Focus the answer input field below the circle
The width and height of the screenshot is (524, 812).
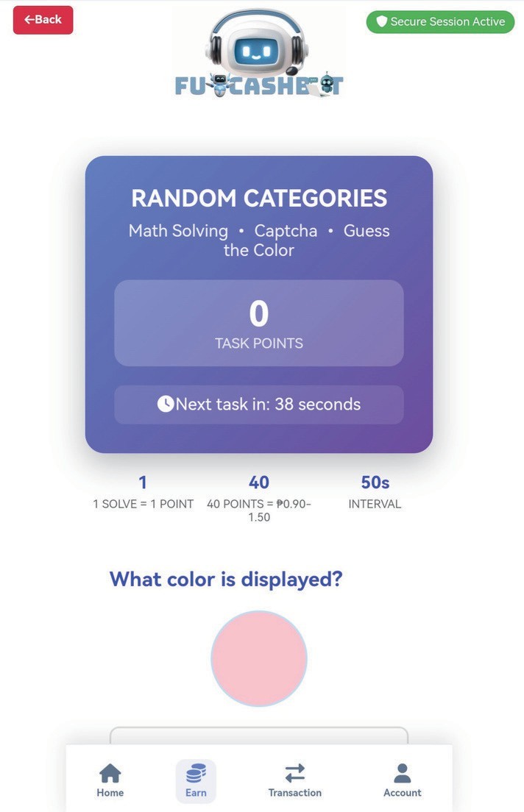(x=258, y=736)
